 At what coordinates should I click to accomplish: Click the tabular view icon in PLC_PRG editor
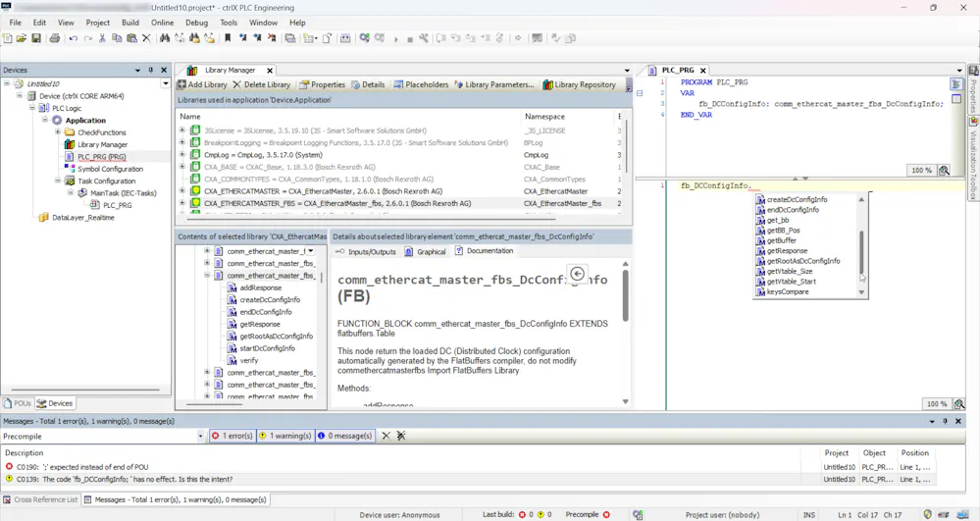956,99
